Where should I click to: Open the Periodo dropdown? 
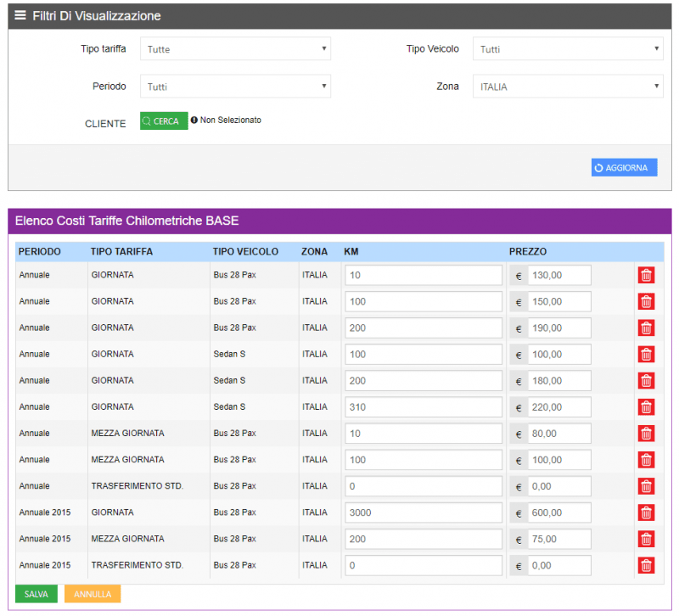click(x=235, y=87)
